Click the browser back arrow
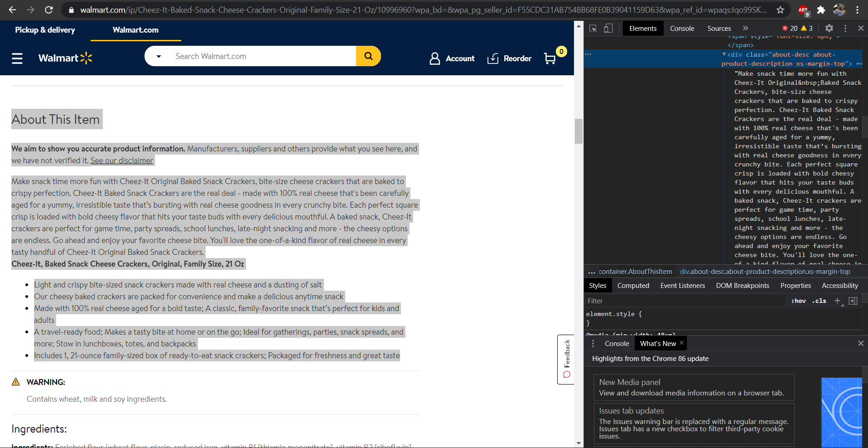 coord(12,10)
